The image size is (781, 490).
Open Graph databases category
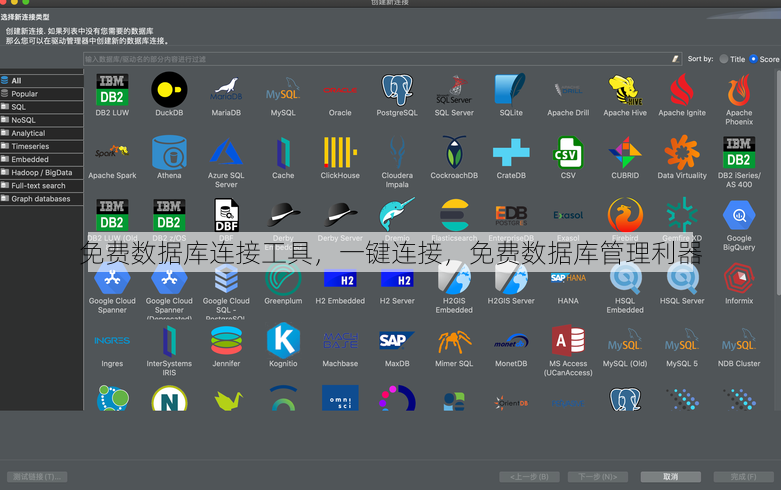point(42,199)
